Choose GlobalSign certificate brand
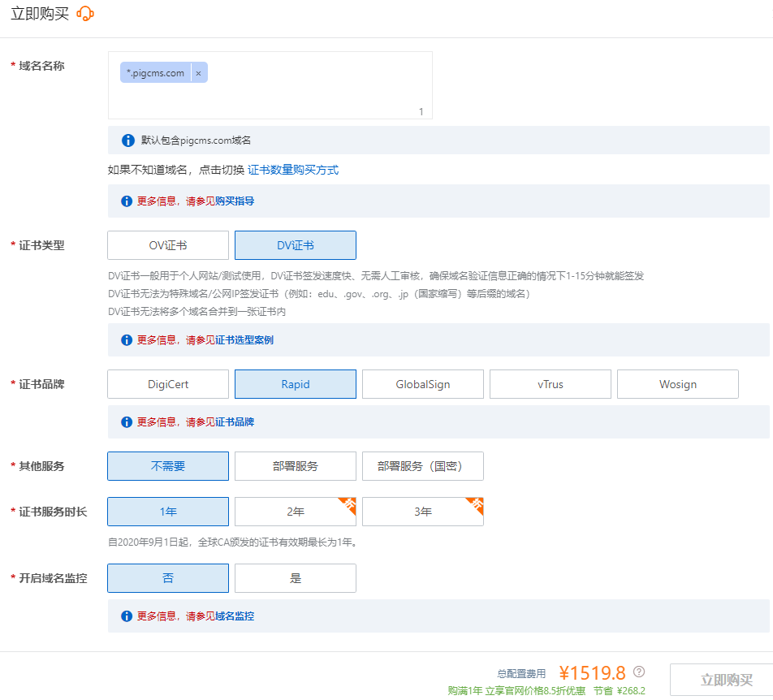 422,384
